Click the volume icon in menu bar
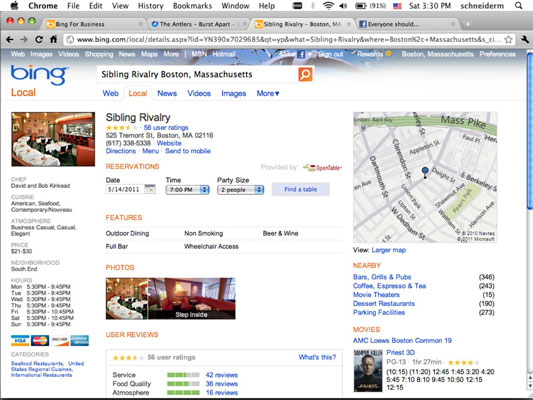 (343, 5)
